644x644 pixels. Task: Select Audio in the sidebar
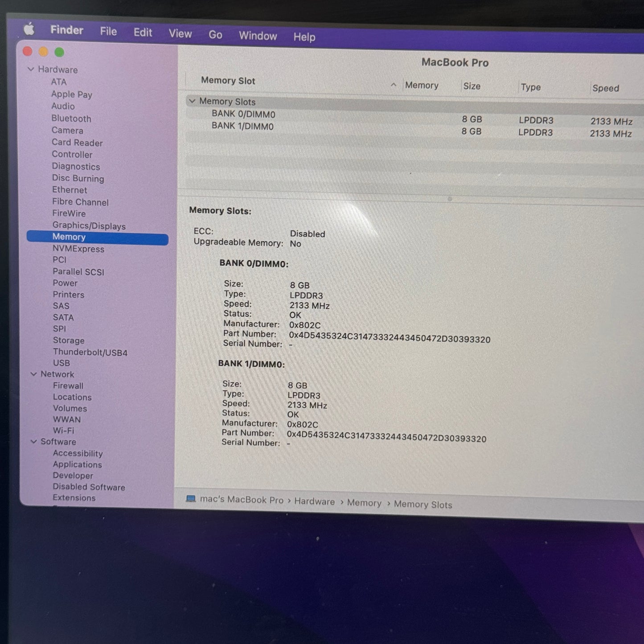[x=63, y=106]
